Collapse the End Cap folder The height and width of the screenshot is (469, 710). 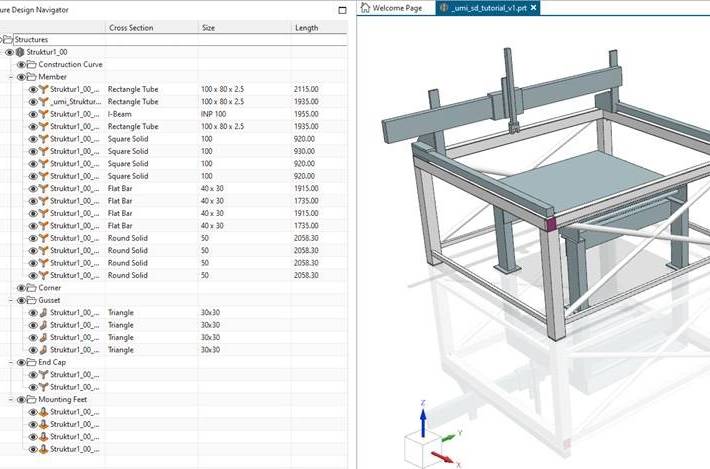11,362
